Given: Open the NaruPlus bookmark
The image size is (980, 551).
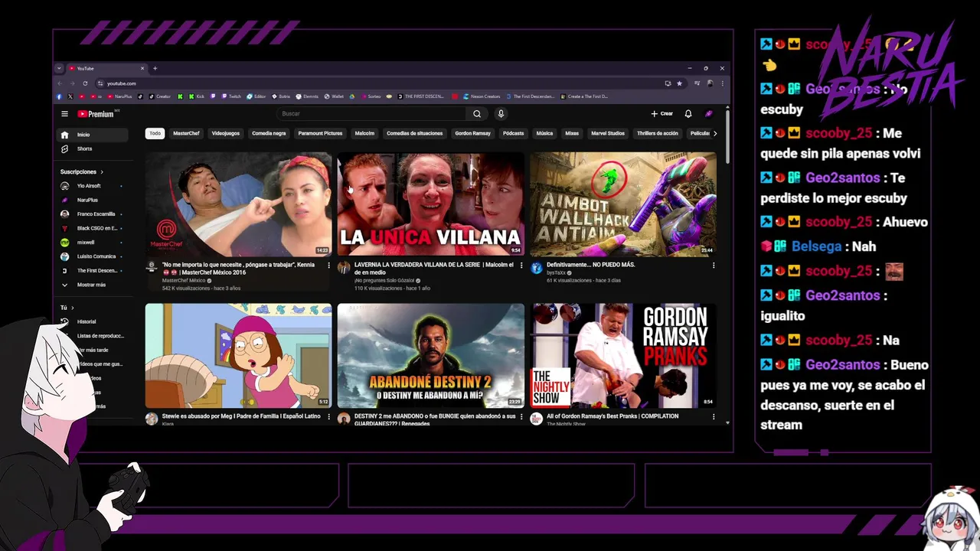Looking at the screenshot, I should pos(120,96).
